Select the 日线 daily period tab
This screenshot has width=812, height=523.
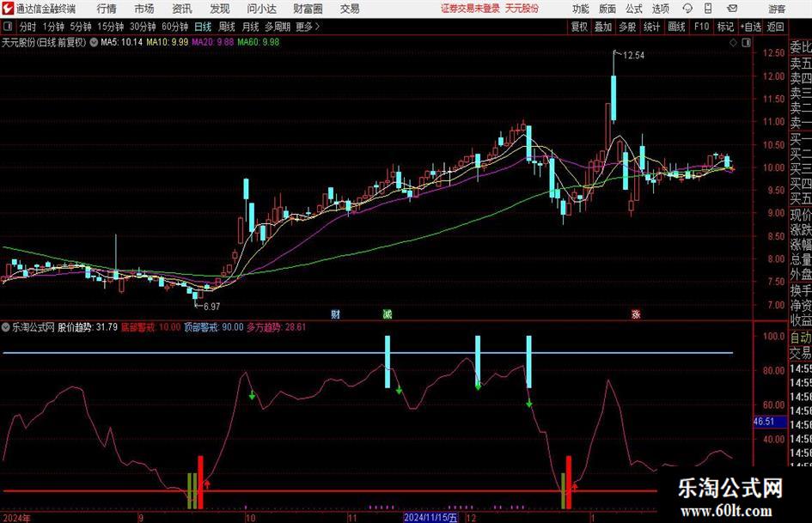tap(203, 27)
